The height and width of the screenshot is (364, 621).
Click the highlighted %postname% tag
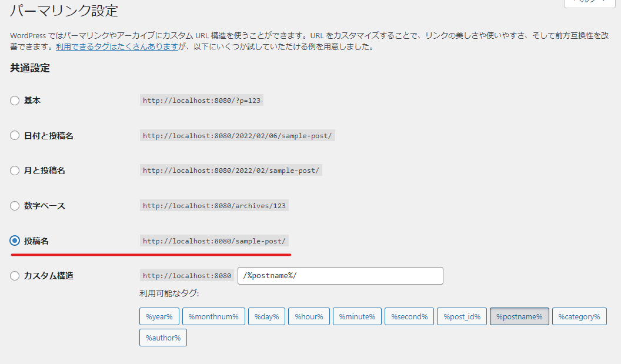519,316
